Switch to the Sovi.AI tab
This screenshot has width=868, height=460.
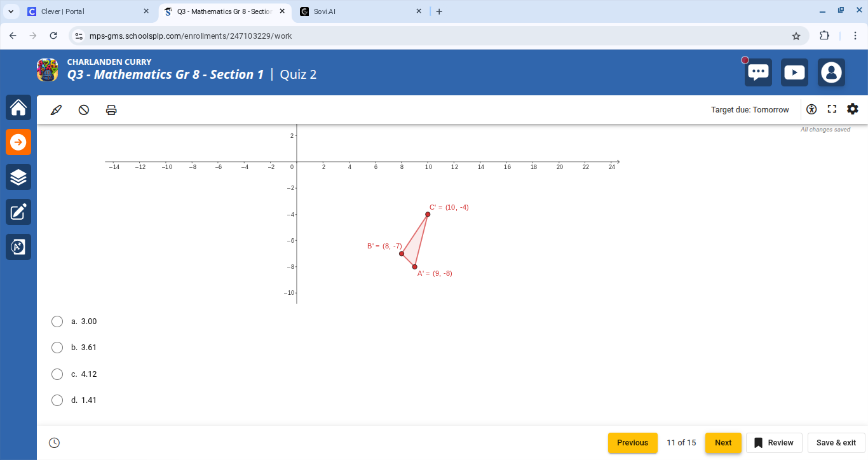coord(356,11)
